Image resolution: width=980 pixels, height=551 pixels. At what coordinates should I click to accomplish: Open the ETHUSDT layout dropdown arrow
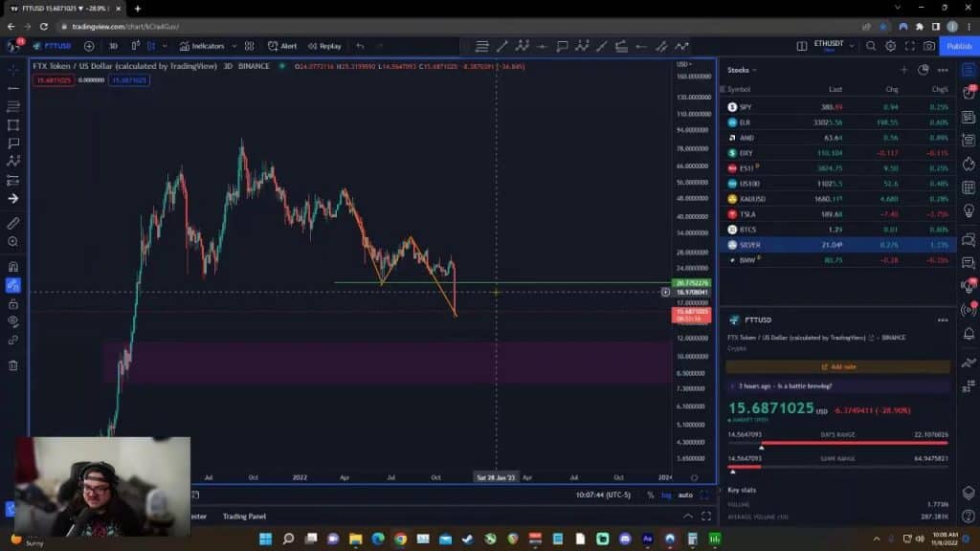[852, 46]
